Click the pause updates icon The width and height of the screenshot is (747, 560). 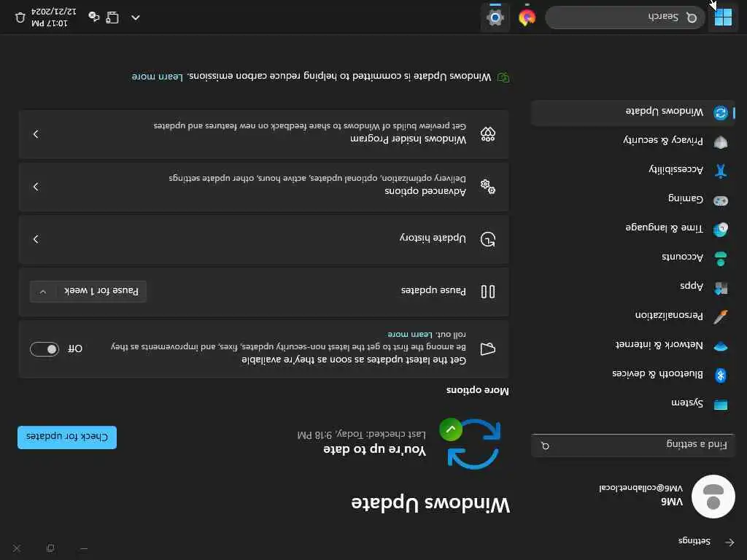coord(488,292)
